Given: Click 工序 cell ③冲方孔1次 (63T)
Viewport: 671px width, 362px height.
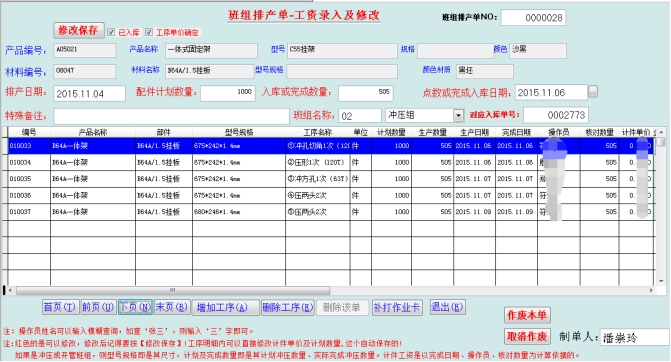Looking at the screenshot, I should (x=318, y=179).
